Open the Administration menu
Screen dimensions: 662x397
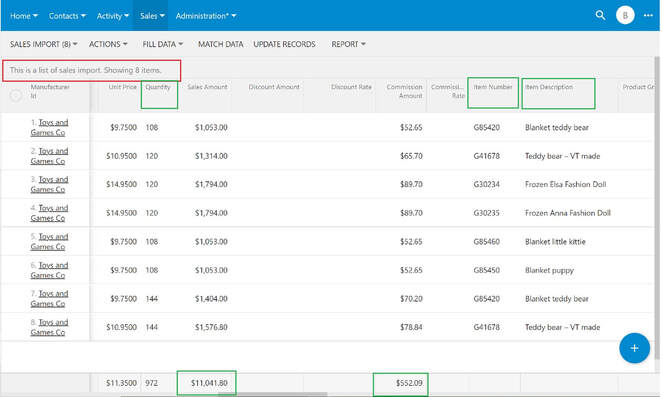[206, 16]
